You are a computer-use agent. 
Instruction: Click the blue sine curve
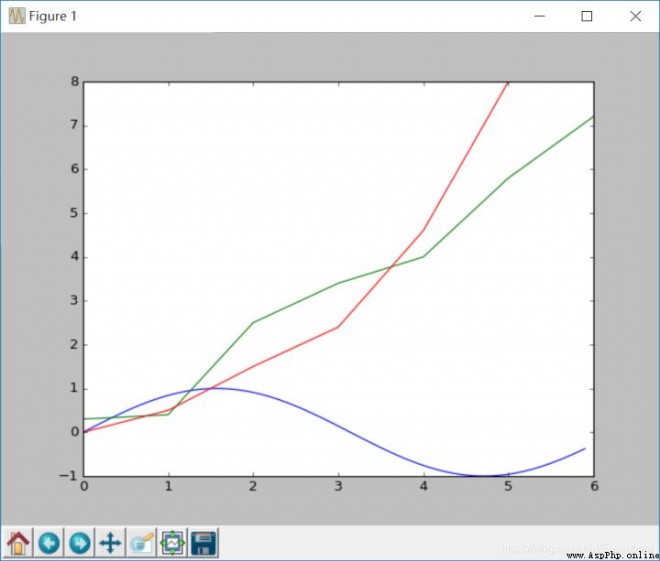tap(338, 428)
